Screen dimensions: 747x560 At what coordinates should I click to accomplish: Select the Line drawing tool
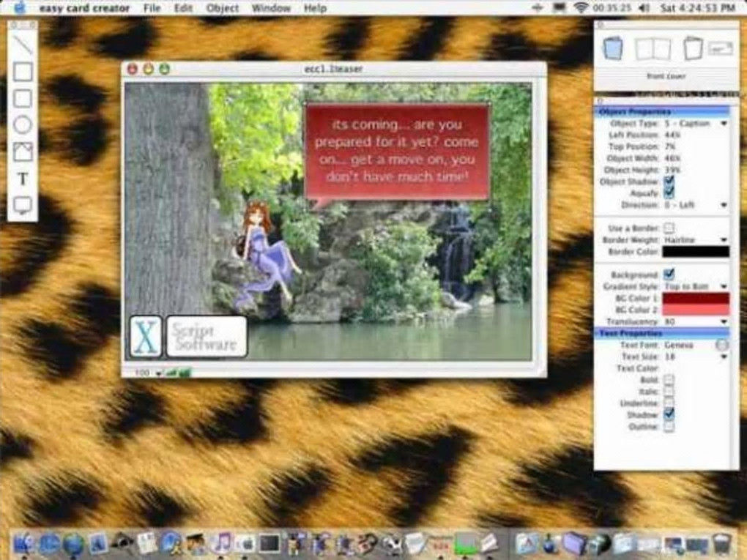click(23, 44)
